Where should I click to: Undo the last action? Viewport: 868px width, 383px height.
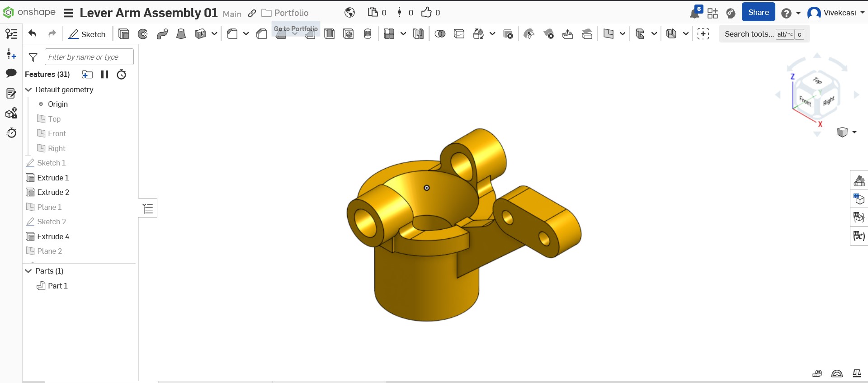(32, 33)
